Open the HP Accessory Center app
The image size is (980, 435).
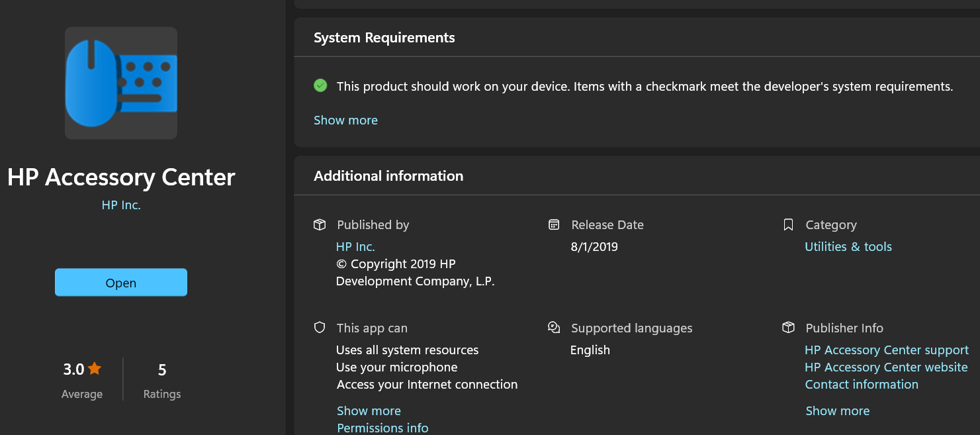pyautogui.click(x=121, y=282)
